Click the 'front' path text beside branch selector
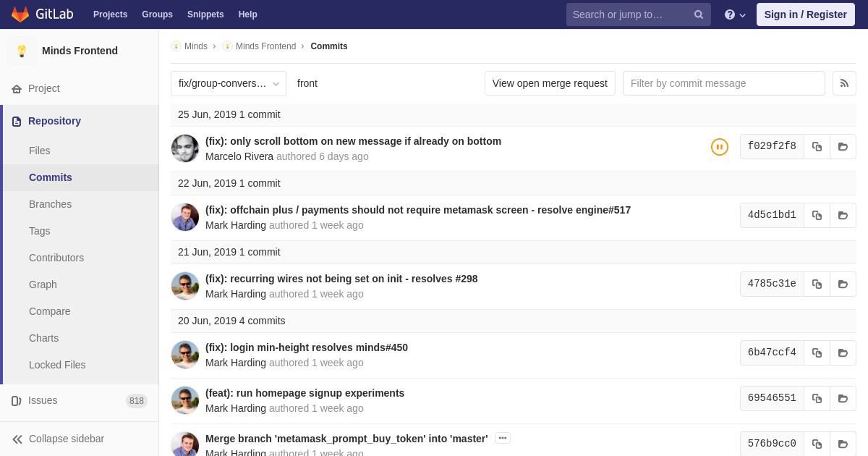Viewport: 868px width, 456px height. (307, 83)
